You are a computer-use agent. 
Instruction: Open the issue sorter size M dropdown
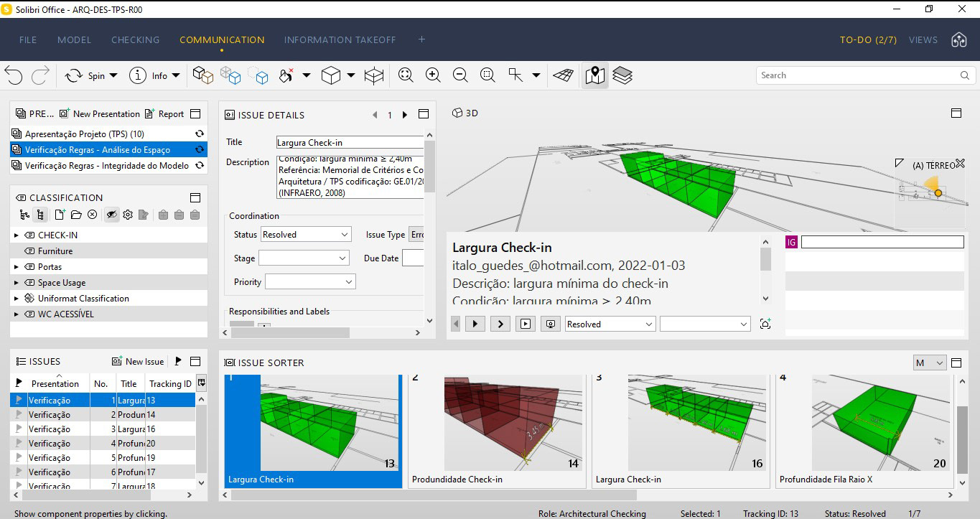point(930,363)
